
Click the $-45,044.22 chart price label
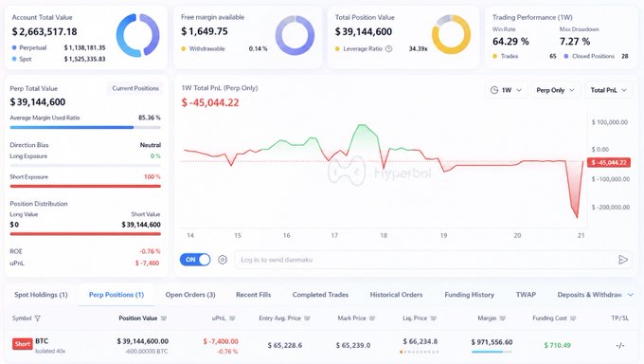[609, 162]
